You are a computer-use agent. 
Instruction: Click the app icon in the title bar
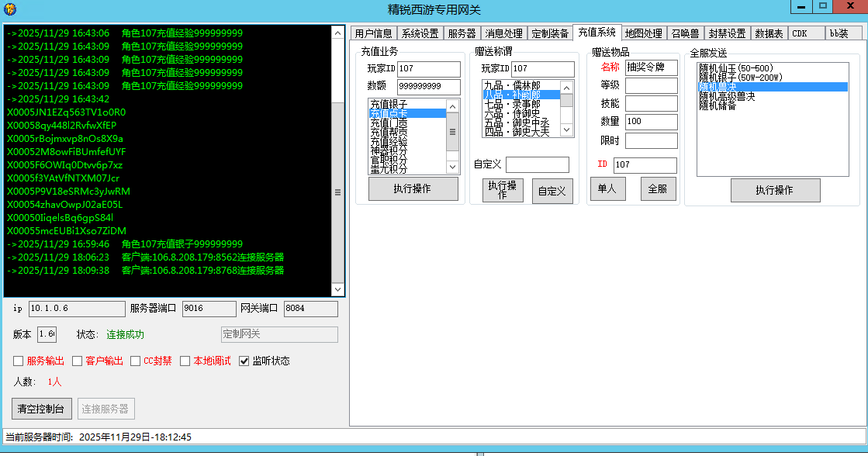pos(9,9)
